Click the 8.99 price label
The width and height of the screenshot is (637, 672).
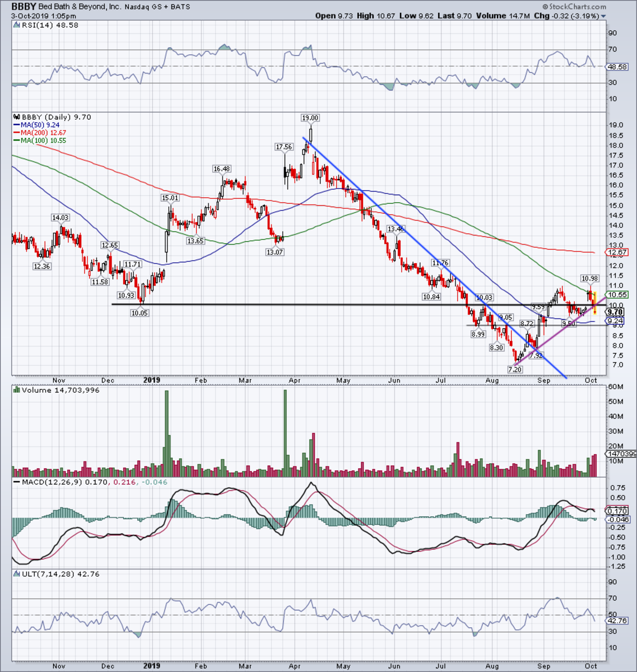[x=478, y=334]
